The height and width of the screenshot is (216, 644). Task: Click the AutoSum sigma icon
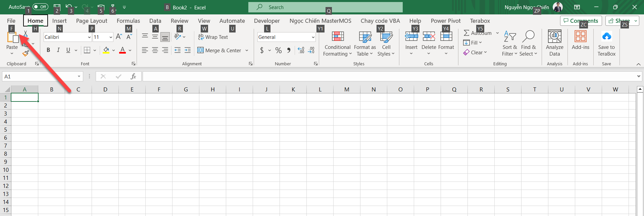(466, 33)
